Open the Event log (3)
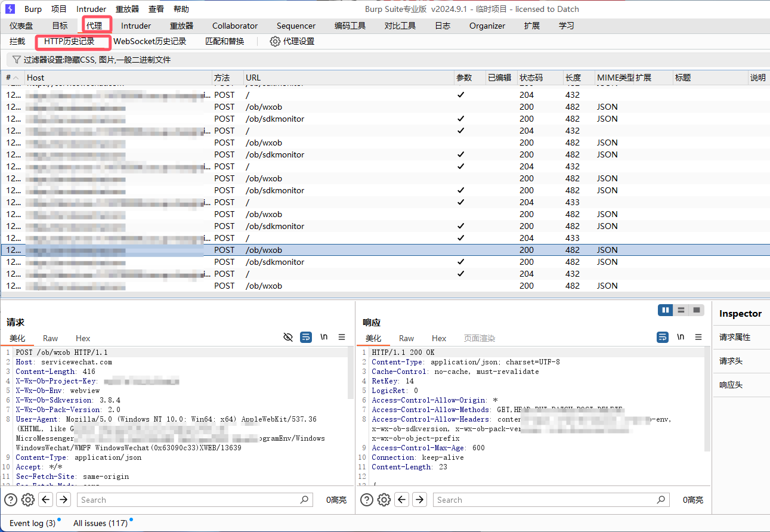 click(x=33, y=523)
